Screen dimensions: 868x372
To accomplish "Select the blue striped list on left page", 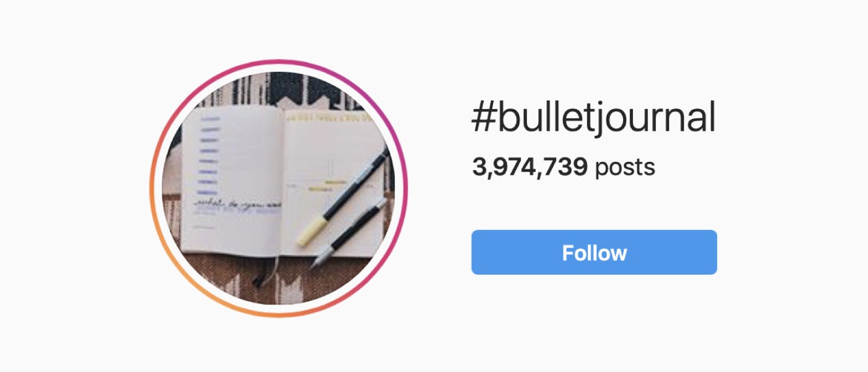I will click(209, 154).
